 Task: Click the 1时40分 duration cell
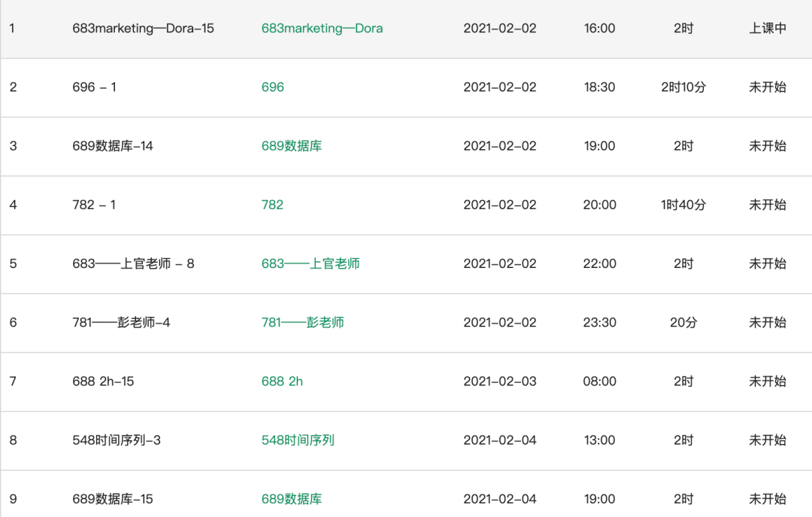click(x=683, y=205)
